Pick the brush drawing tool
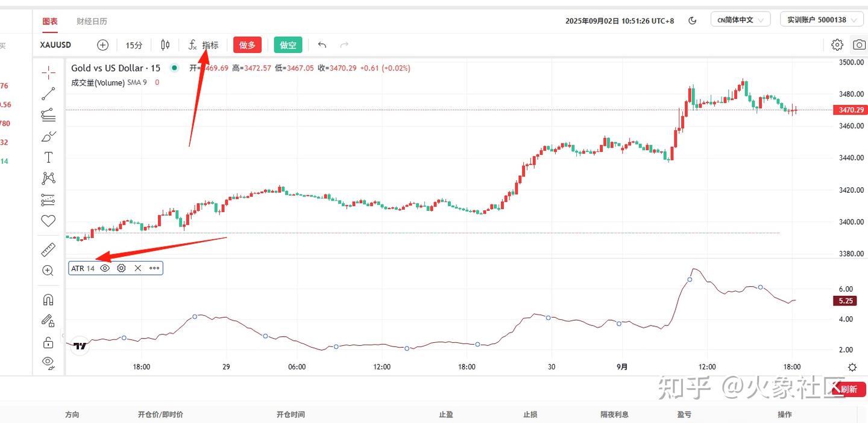The image size is (868, 423). click(48, 136)
